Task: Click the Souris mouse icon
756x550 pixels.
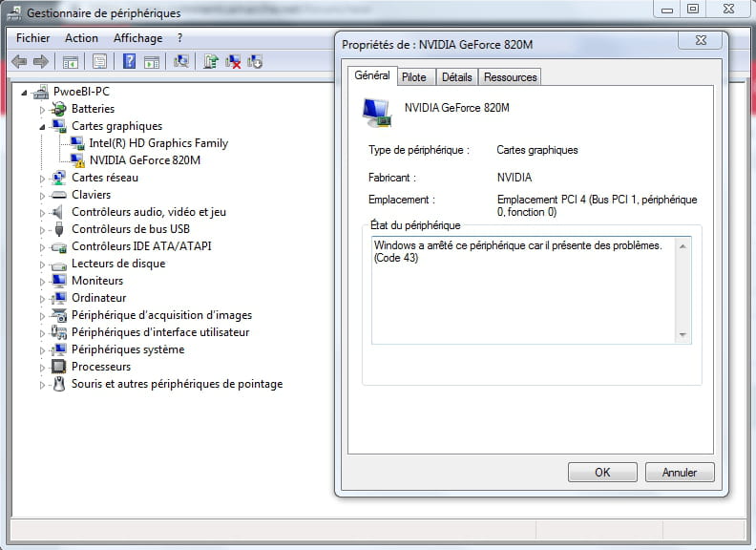Action: point(59,384)
